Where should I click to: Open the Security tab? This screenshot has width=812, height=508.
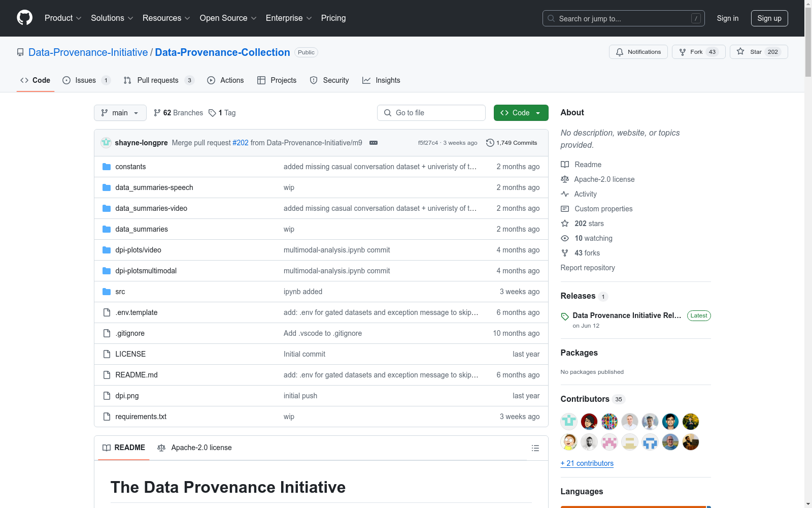pyautogui.click(x=329, y=80)
